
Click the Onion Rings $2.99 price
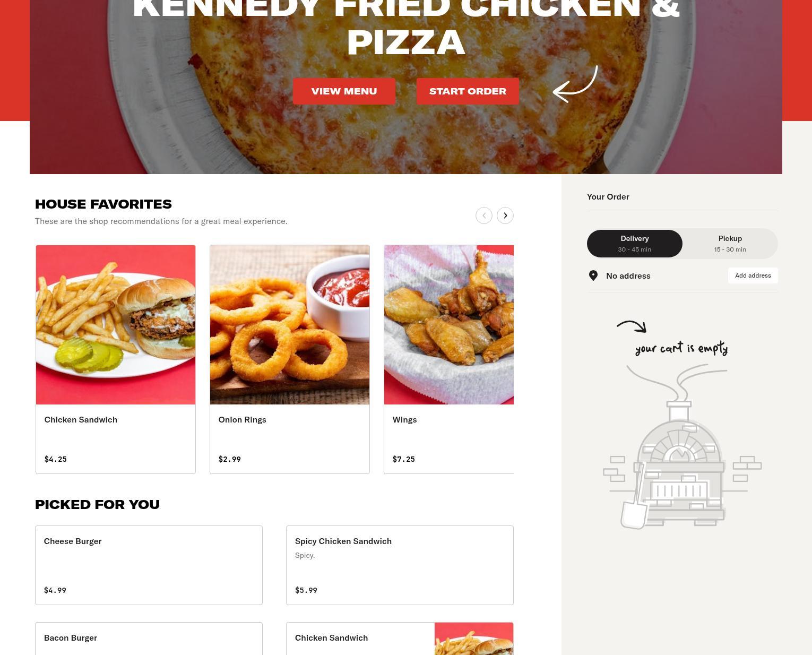[230, 459]
